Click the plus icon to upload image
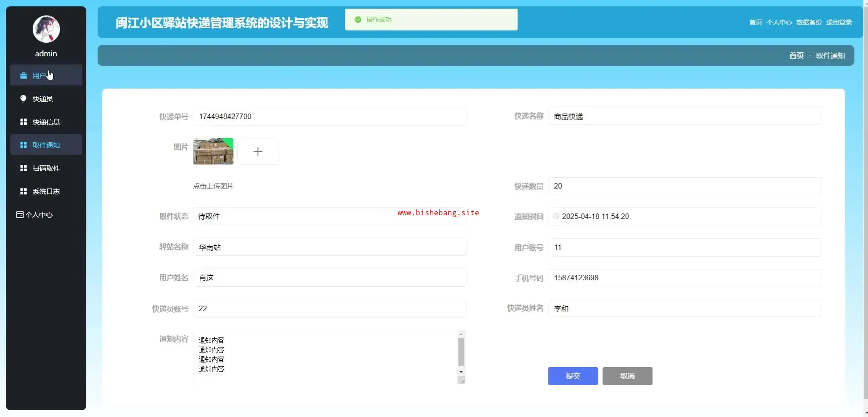 [258, 152]
